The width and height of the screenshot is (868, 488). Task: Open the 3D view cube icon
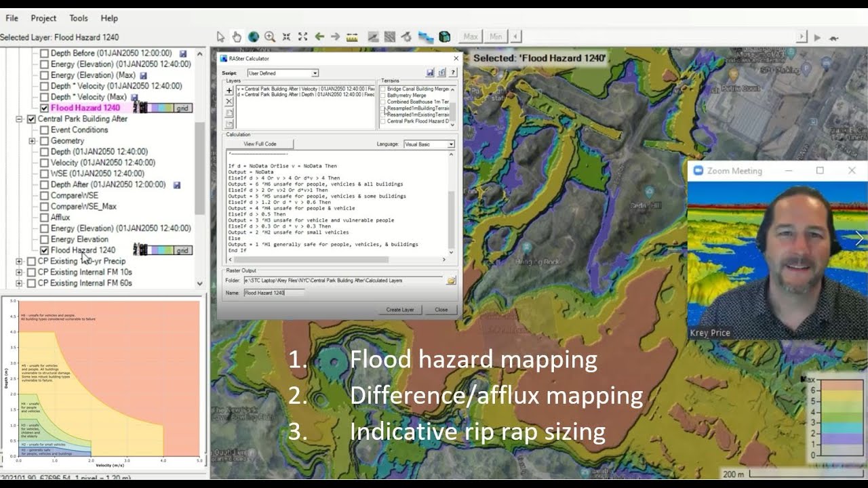[445, 37]
